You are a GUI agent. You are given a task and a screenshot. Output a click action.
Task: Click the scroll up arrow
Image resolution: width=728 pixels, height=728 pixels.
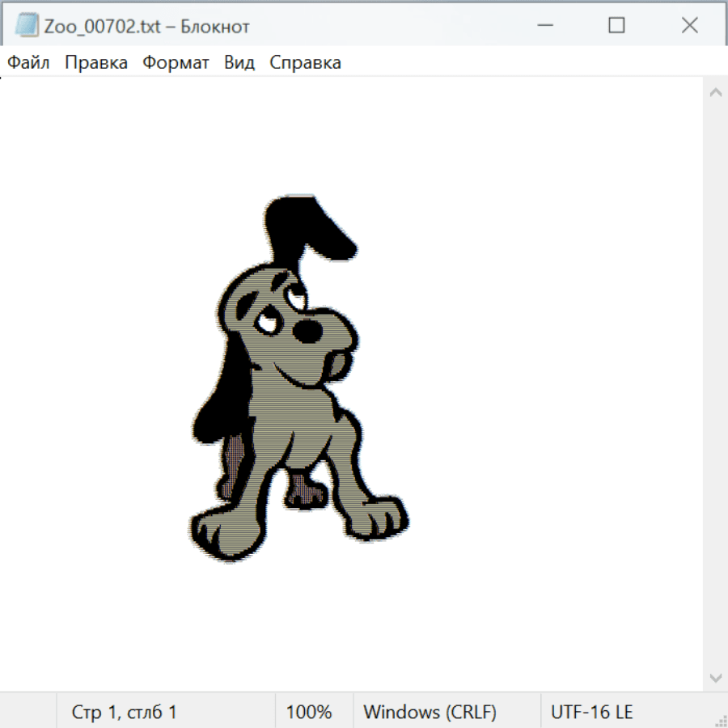[715, 93]
